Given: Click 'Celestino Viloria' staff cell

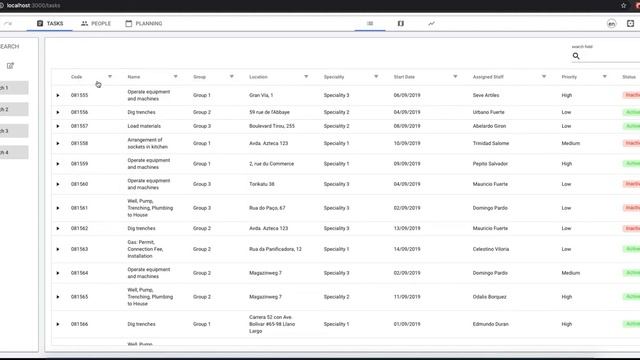Looking at the screenshot, I should [x=491, y=249].
